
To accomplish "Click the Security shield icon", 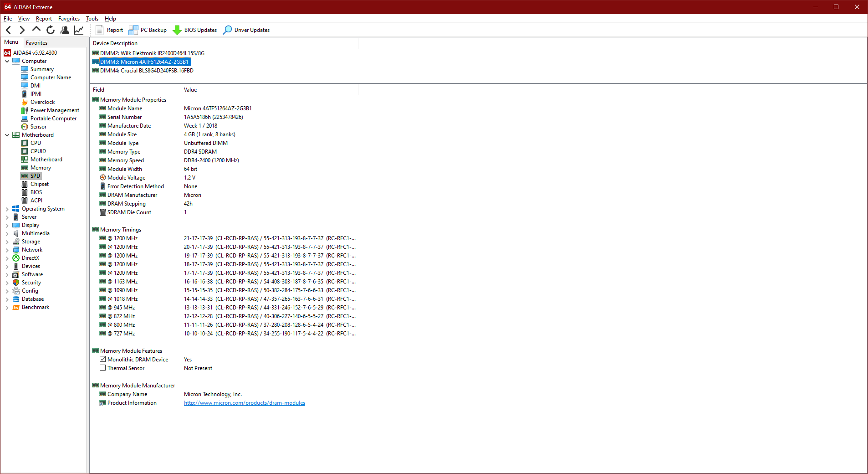I will click(16, 283).
